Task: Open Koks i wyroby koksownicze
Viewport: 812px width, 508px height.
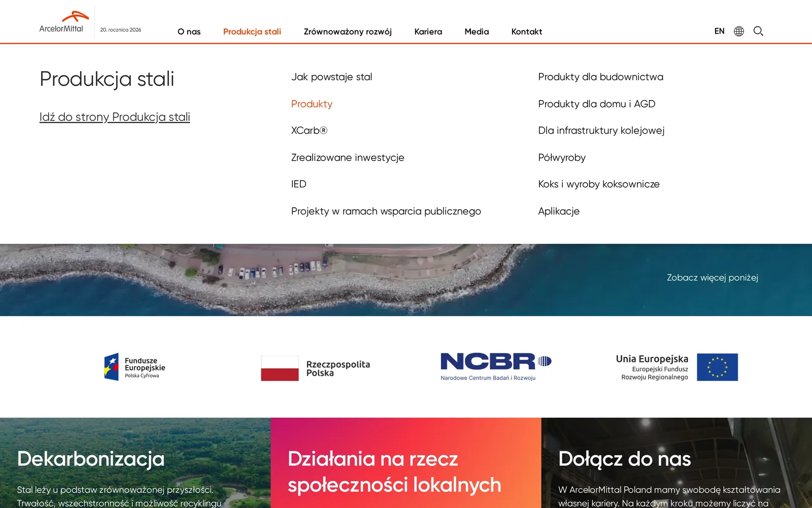Action: coord(598,184)
